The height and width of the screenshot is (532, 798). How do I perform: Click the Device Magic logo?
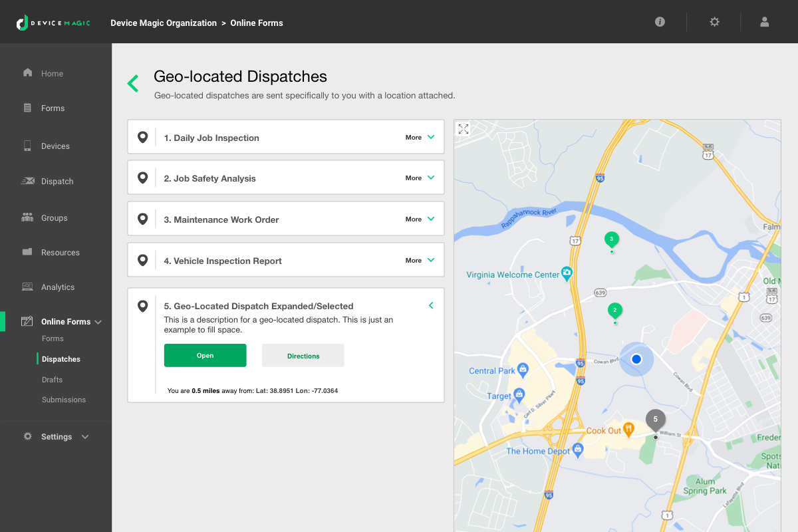[53, 23]
